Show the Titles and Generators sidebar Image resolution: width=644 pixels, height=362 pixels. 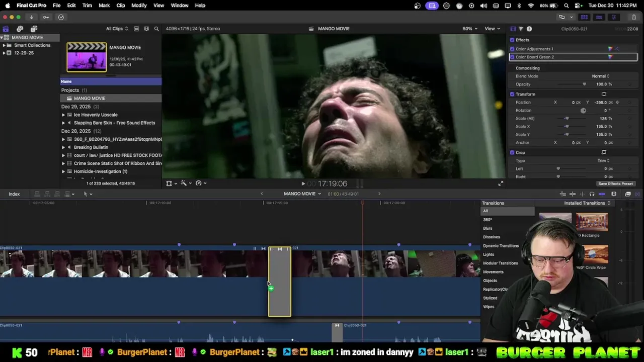coord(34,29)
